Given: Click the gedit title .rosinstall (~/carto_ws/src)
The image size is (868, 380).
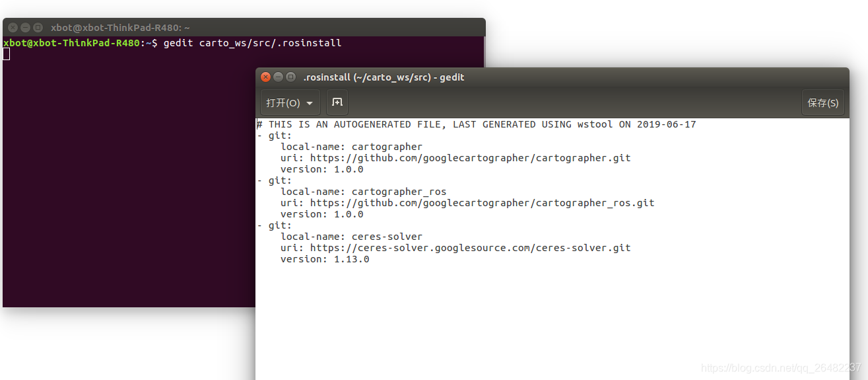Looking at the screenshot, I should pos(384,77).
